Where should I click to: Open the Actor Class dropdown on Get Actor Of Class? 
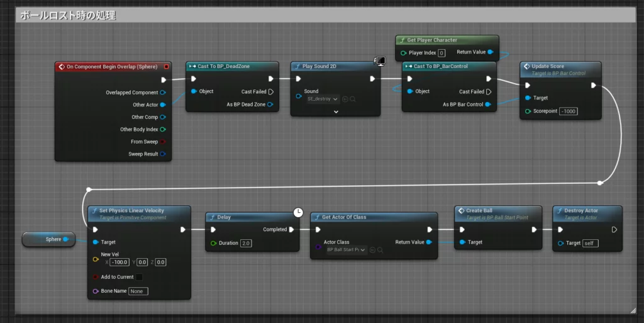346,250
